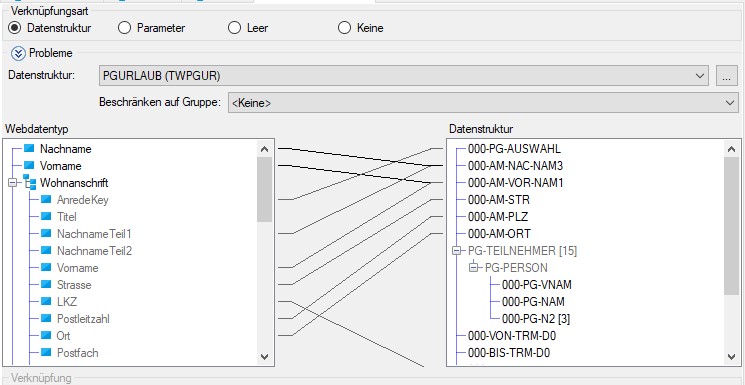Screen dimensions: 745x385
Task: Click Datenstruktur scrollbar up arrow
Action: [732, 149]
